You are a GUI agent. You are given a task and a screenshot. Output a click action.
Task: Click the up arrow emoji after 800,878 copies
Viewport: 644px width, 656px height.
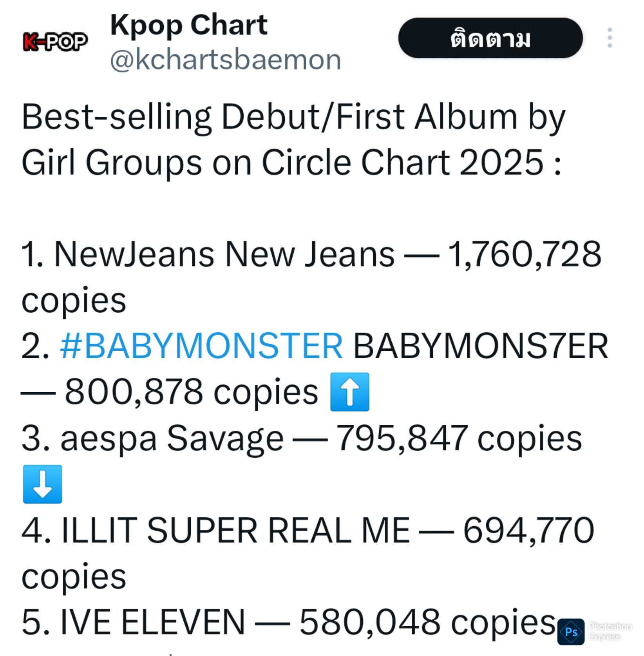click(349, 392)
